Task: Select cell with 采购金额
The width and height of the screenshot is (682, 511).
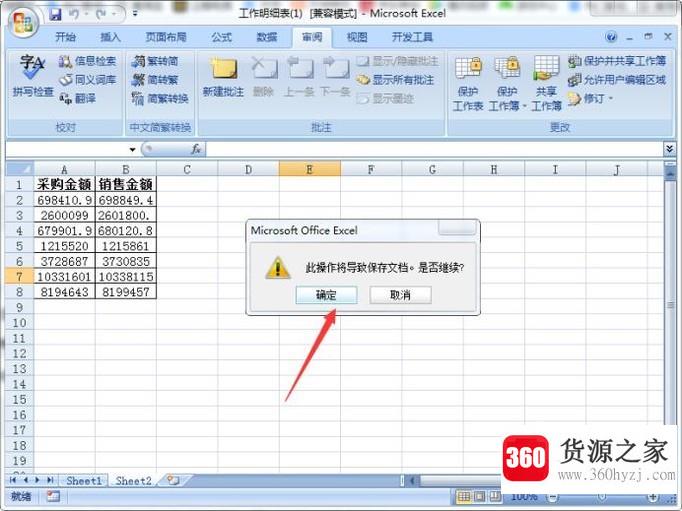Action: tap(64, 184)
